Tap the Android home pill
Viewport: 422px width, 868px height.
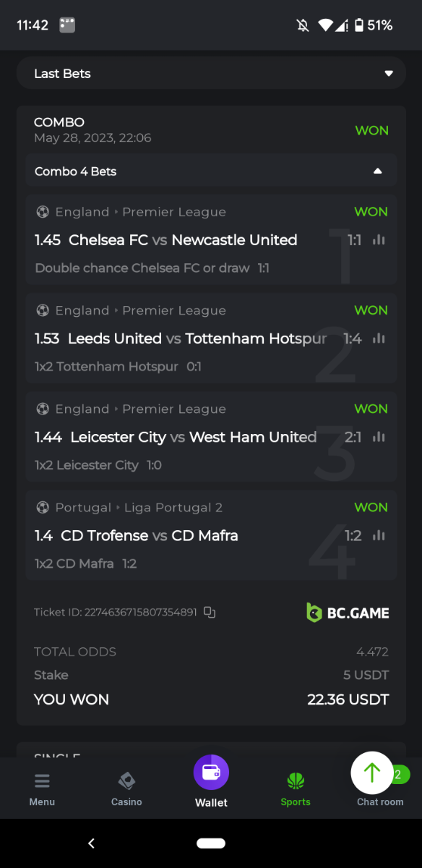click(x=211, y=843)
